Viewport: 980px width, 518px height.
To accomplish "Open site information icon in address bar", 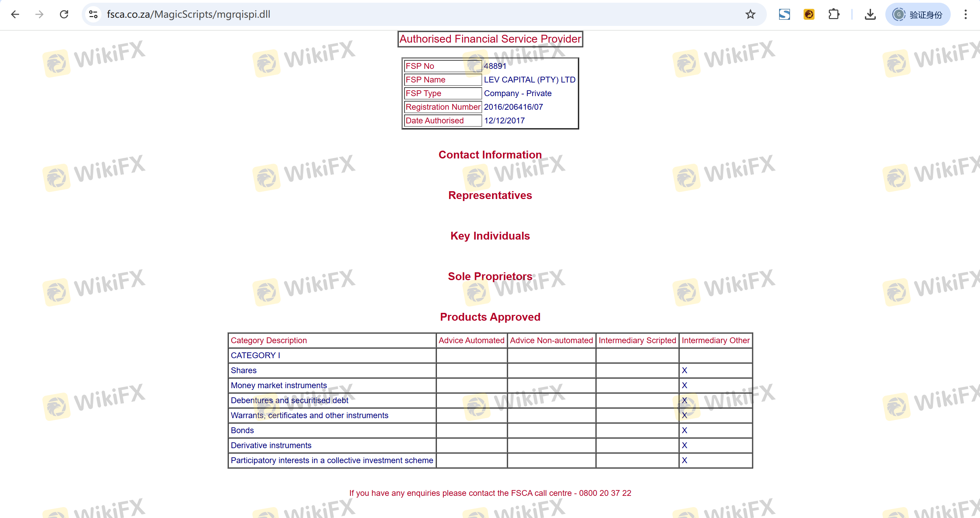I will pos(93,14).
